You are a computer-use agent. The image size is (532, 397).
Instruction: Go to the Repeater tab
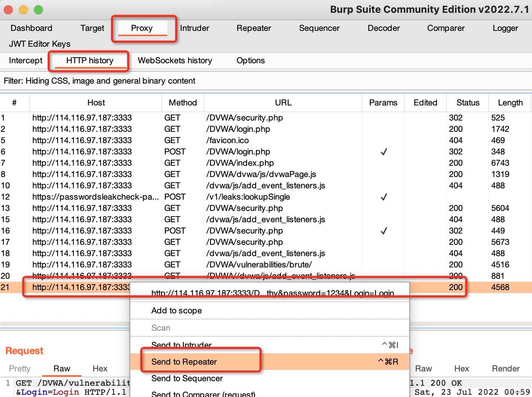tap(254, 28)
